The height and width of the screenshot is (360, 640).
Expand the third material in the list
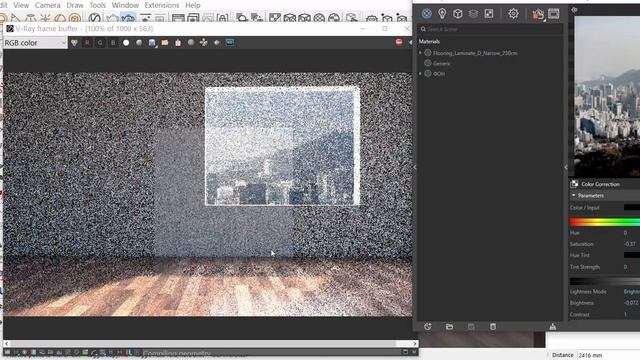pyautogui.click(x=420, y=73)
